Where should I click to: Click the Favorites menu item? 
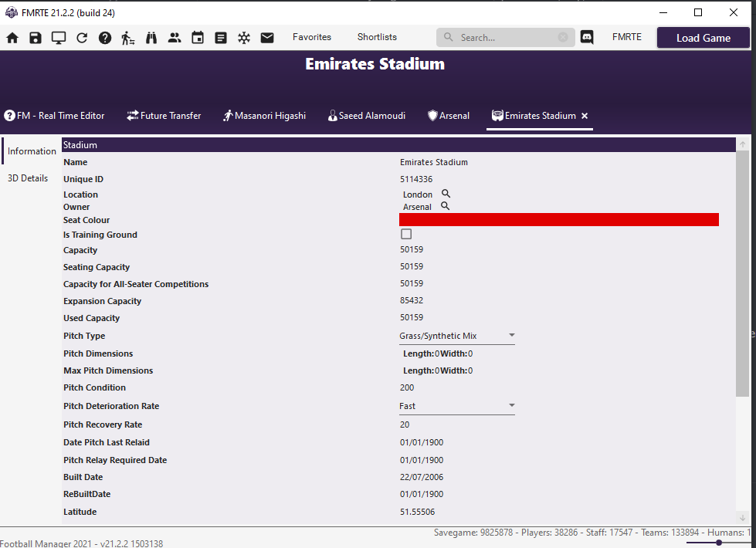point(312,36)
